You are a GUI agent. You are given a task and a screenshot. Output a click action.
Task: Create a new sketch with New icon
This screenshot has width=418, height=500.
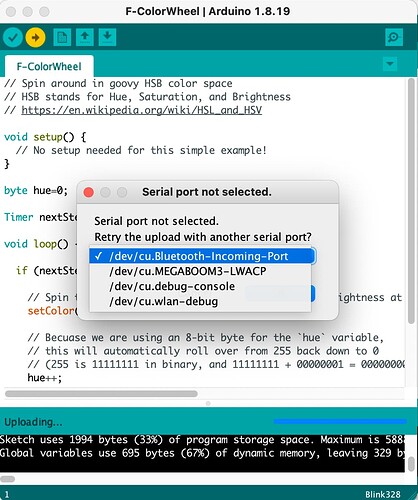(x=62, y=37)
